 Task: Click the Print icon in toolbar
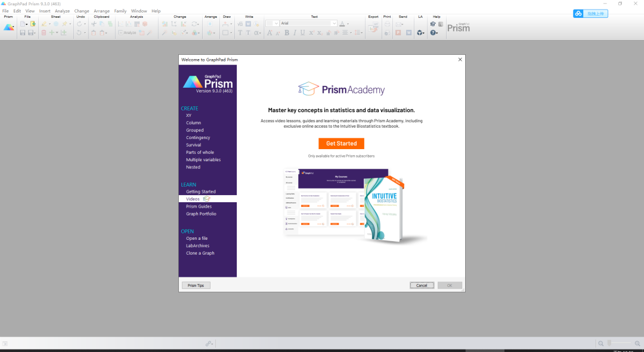(387, 24)
